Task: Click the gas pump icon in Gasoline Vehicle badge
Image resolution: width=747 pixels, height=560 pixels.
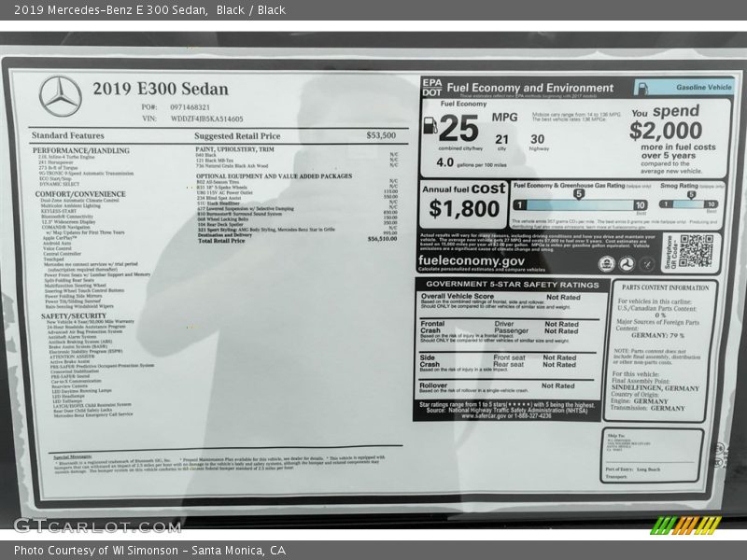Action: [643, 88]
